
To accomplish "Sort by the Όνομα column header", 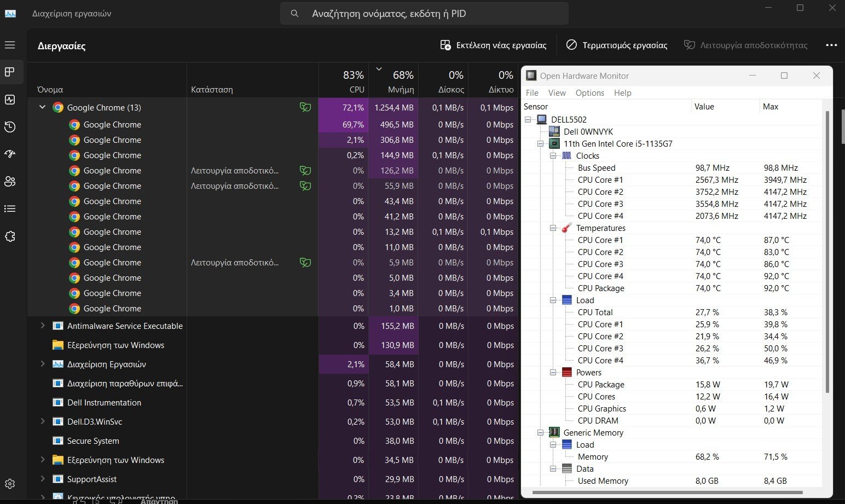I will (107, 80).
